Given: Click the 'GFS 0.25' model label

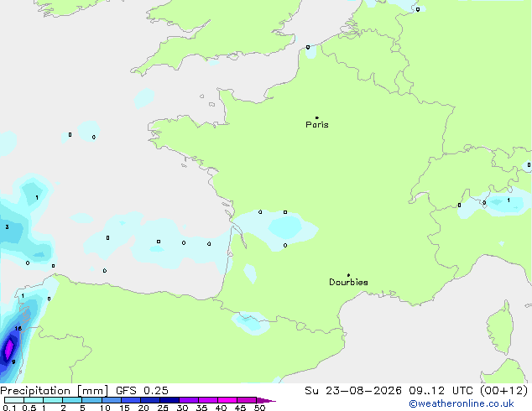Looking at the screenshot, I should 142,391.
